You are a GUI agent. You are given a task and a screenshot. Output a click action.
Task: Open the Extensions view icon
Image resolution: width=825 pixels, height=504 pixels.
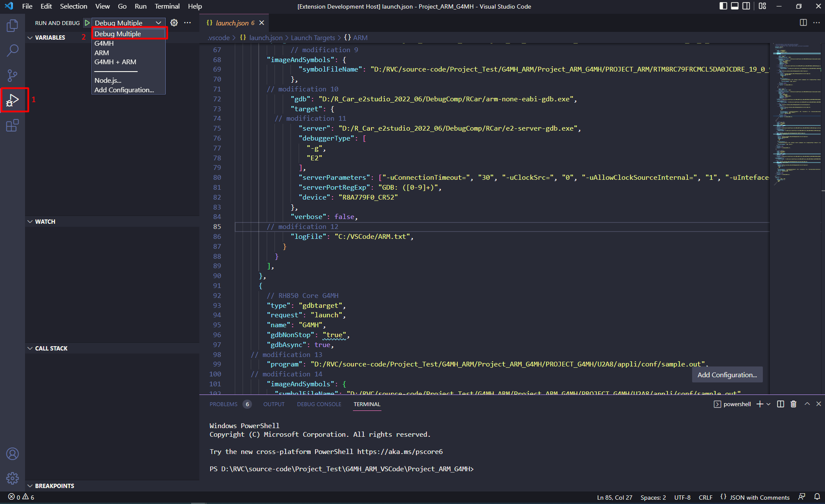pyautogui.click(x=13, y=125)
